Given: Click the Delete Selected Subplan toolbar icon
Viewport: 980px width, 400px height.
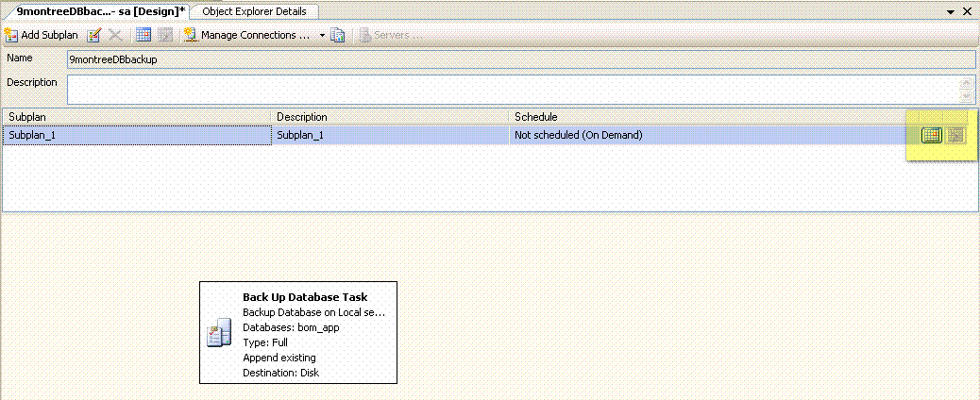Looking at the screenshot, I should [115, 36].
